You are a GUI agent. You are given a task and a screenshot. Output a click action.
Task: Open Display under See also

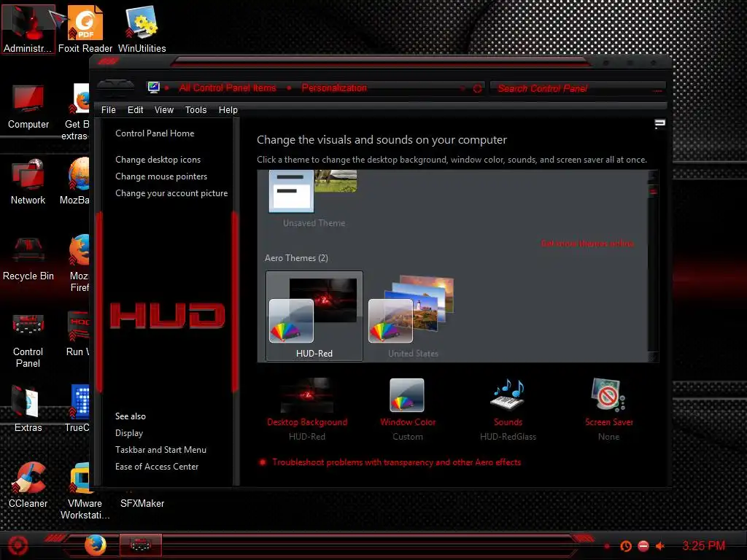point(129,433)
